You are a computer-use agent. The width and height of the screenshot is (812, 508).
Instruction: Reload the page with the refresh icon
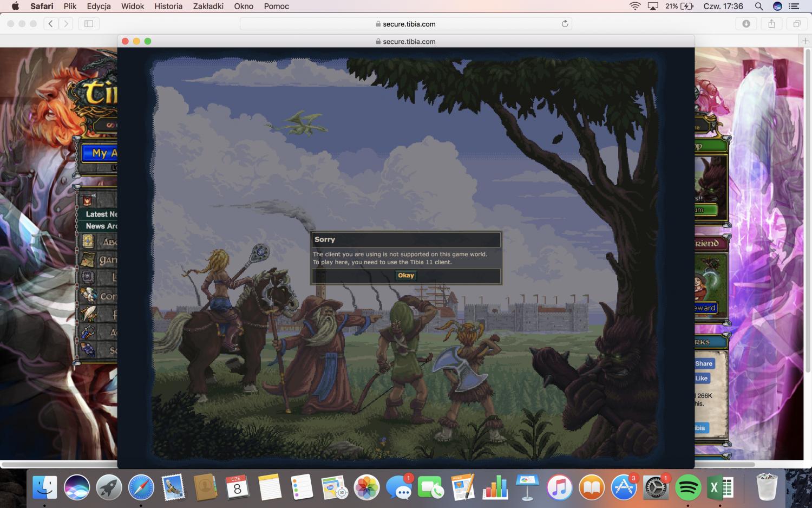(x=565, y=24)
